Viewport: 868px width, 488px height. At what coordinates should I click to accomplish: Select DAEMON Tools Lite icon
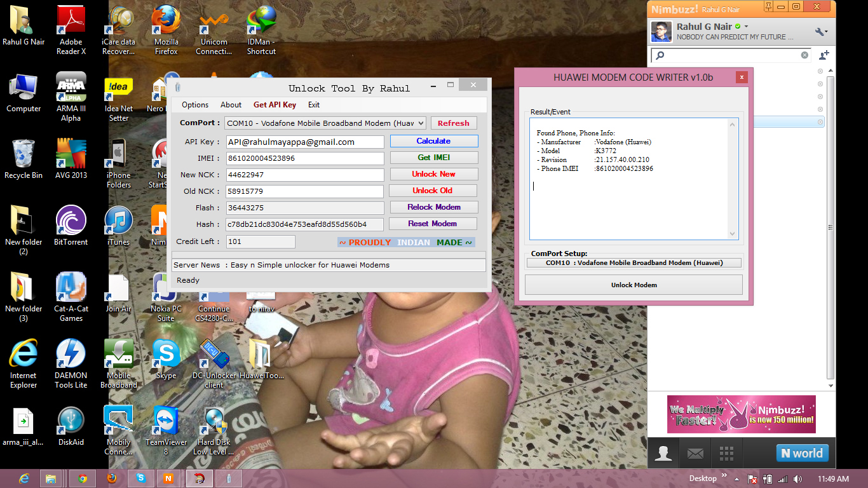coord(71,363)
